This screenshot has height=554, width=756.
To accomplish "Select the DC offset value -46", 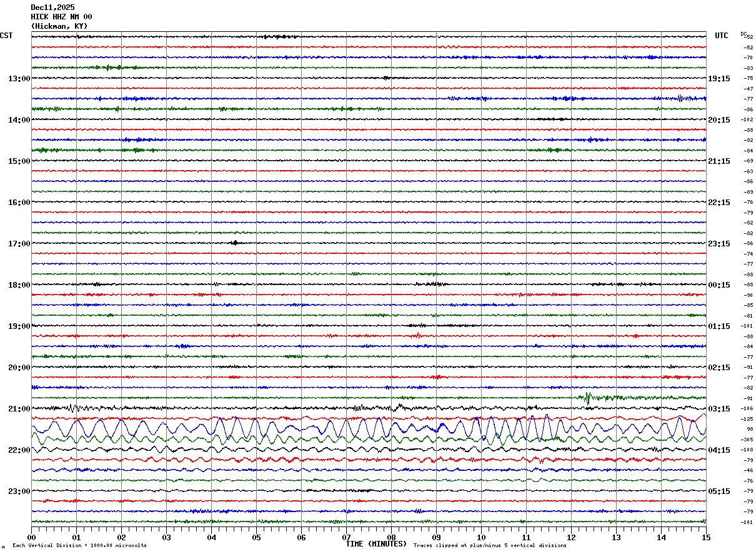I will (749, 470).
